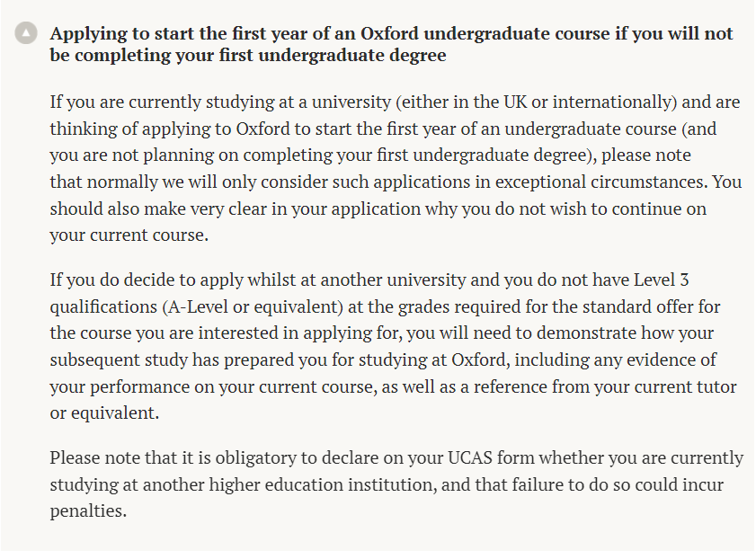Collapse the accordion using the grey arrow icon
Viewport: 756px width, 559px height.
point(26,33)
